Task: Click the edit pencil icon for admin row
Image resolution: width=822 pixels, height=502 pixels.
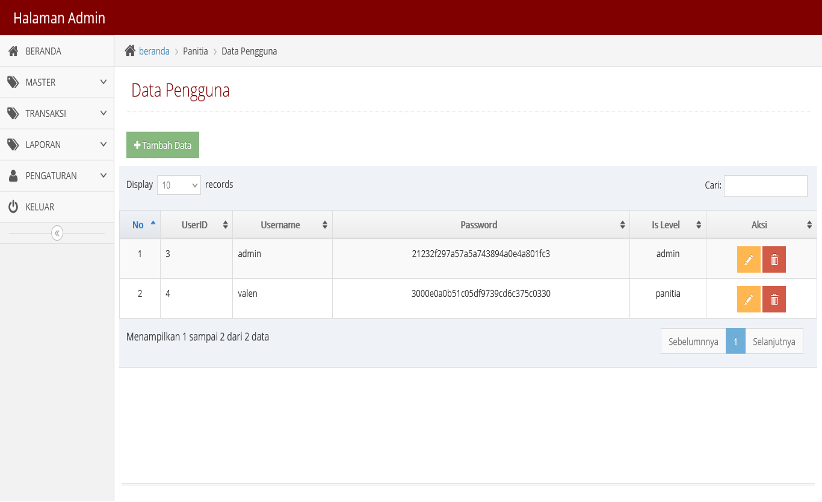Action: click(748, 259)
